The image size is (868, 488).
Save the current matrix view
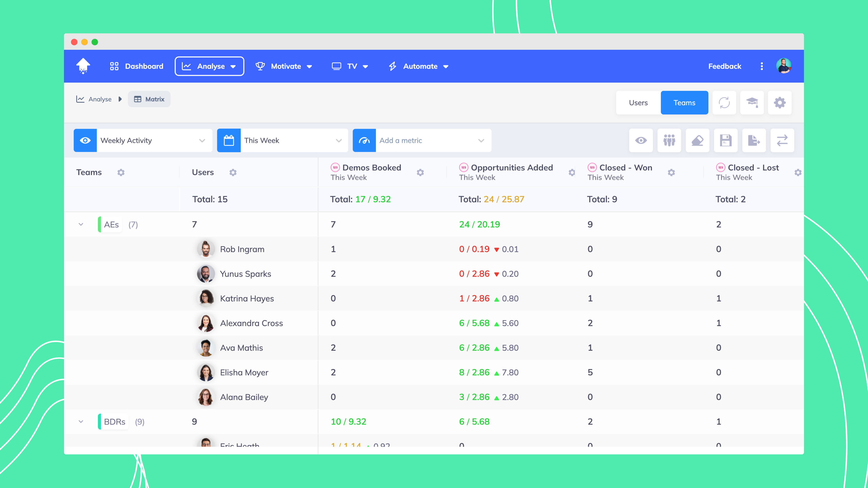click(726, 141)
